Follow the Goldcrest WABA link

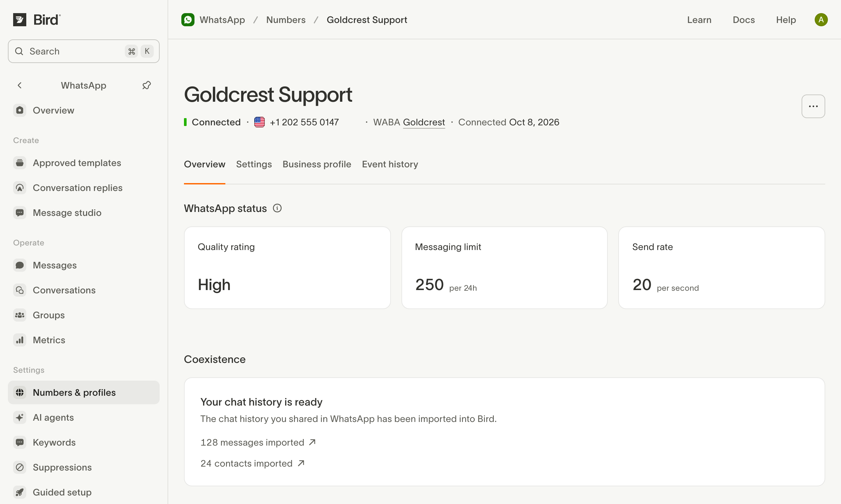(424, 122)
